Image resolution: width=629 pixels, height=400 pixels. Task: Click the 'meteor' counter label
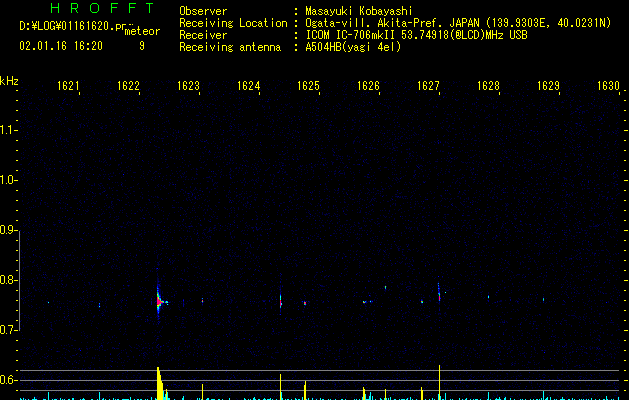coord(142,31)
